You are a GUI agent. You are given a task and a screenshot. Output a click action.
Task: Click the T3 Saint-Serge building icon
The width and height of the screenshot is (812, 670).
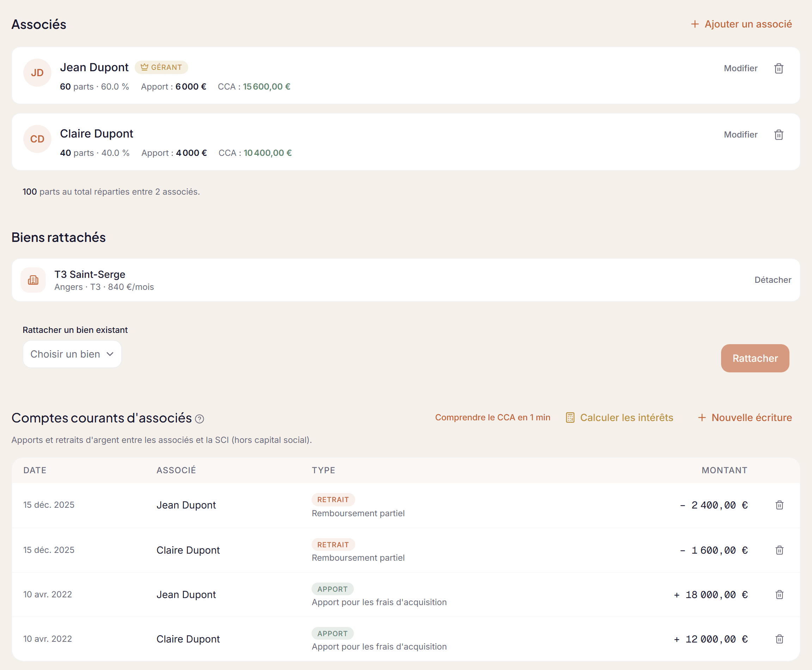click(33, 280)
